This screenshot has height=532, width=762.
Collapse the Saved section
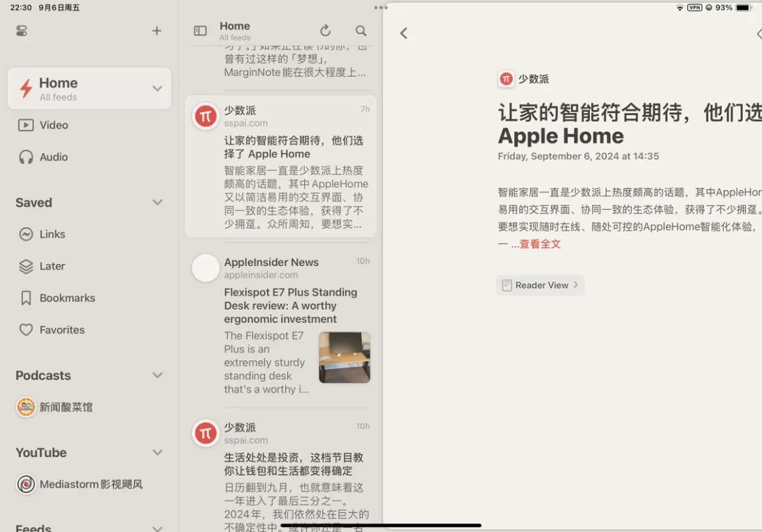[157, 202]
